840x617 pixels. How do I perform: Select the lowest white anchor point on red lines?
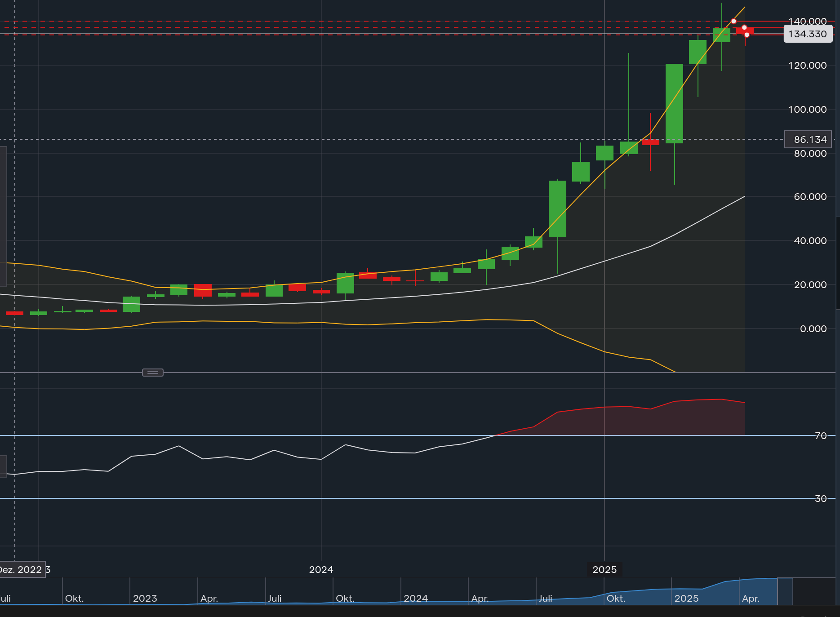pyautogui.click(x=747, y=35)
